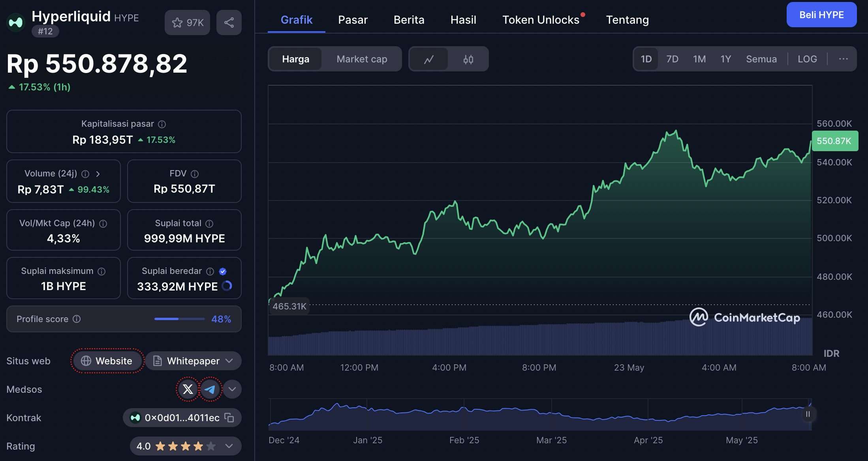Click the Hyperliquid logo icon
Viewport: 868px width, 461px height.
coord(16,22)
